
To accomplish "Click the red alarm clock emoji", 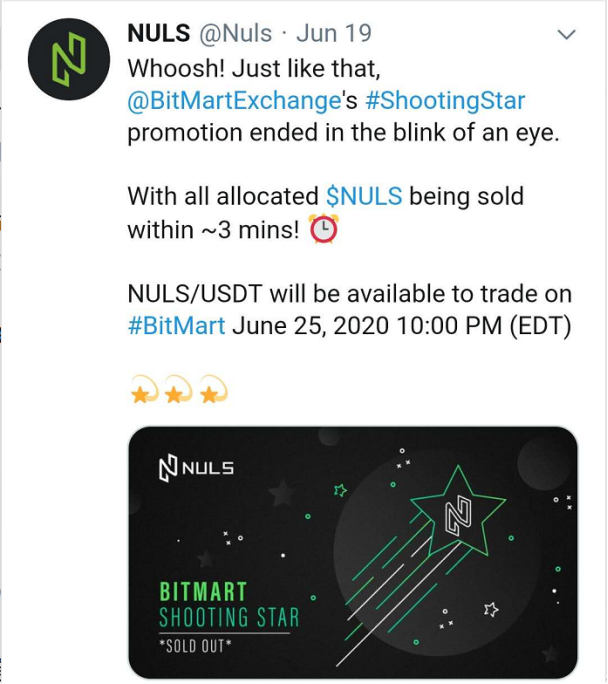I will 324,229.
